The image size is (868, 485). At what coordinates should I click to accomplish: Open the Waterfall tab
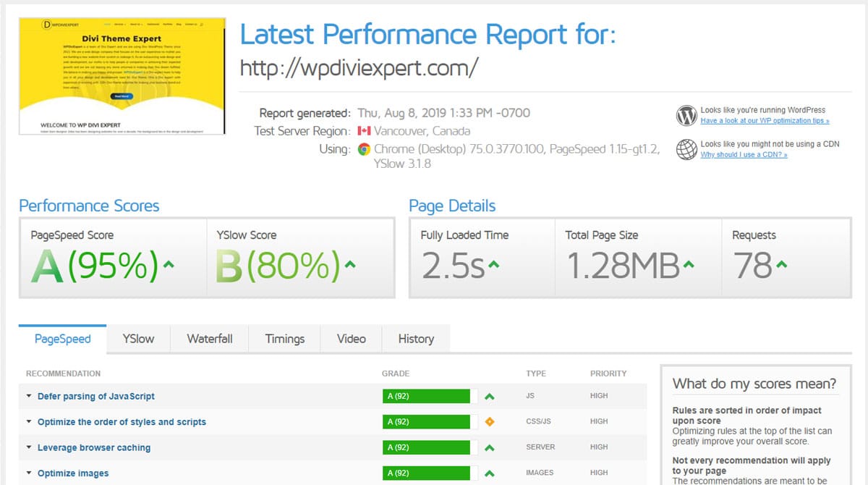tap(210, 339)
